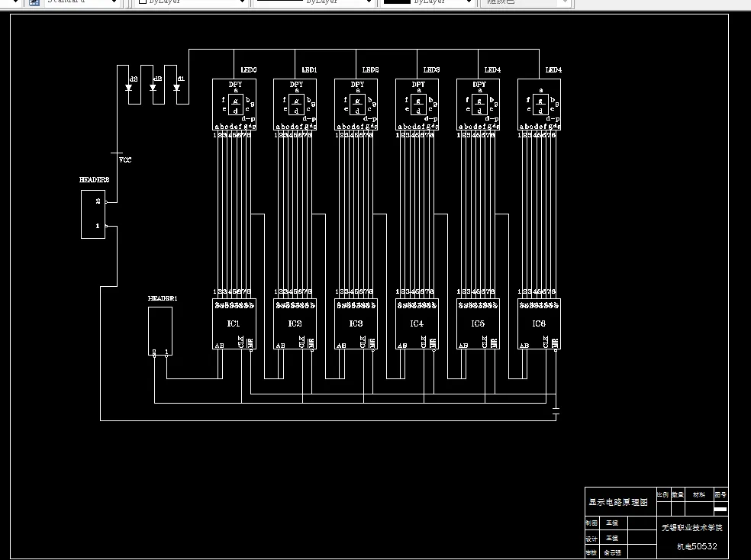The height and width of the screenshot is (560, 751).
Task: Click the VCC text label
Action: (x=125, y=160)
